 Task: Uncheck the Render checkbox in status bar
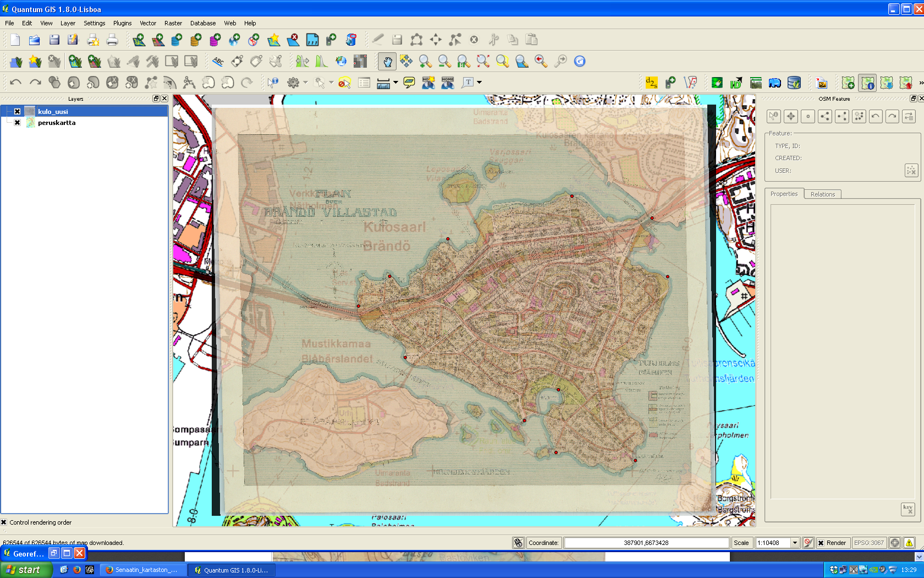[821, 543]
